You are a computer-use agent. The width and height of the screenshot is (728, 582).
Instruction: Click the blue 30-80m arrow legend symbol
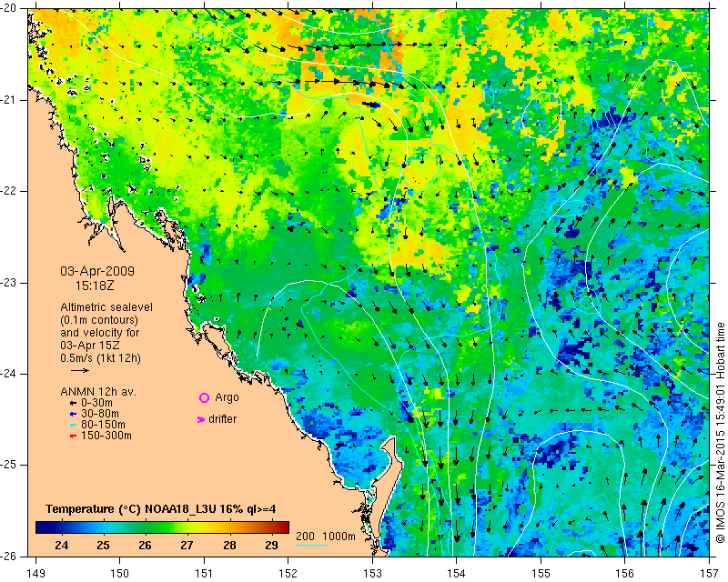point(73,414)
